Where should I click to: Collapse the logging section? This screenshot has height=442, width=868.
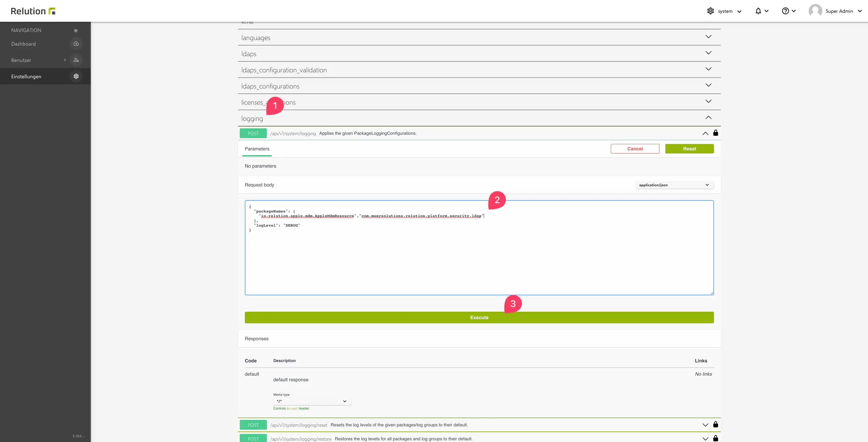[708, 118]
